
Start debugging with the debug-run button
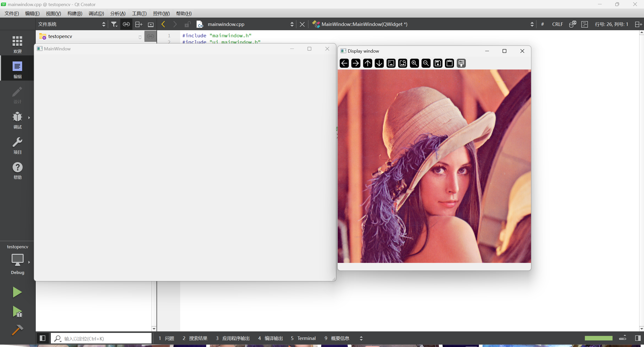tap(17, 312)
